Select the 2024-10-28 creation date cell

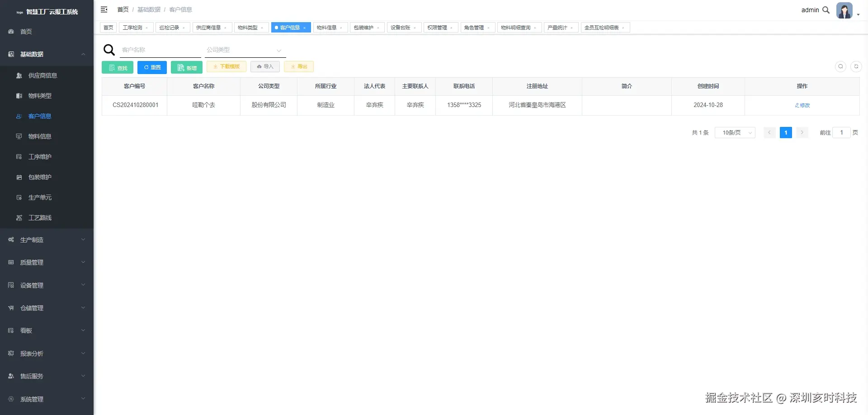pyautogui.click(x=708, y=105)
